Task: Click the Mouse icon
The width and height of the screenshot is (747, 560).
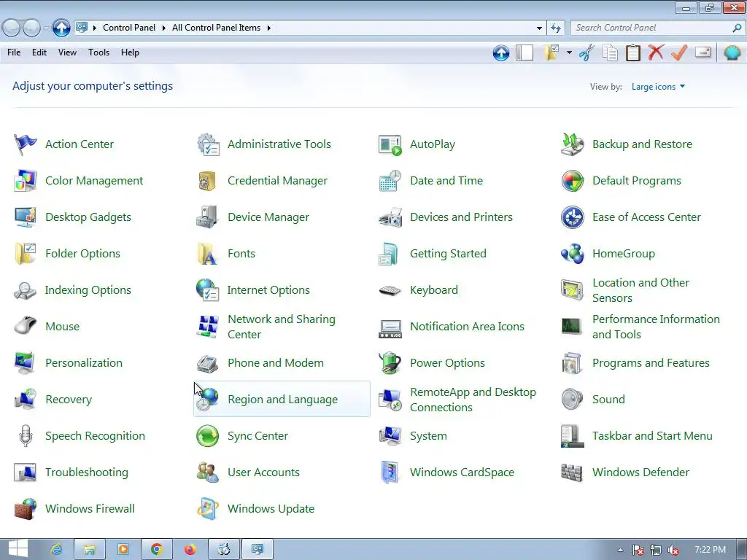Action: pos(26,326)
